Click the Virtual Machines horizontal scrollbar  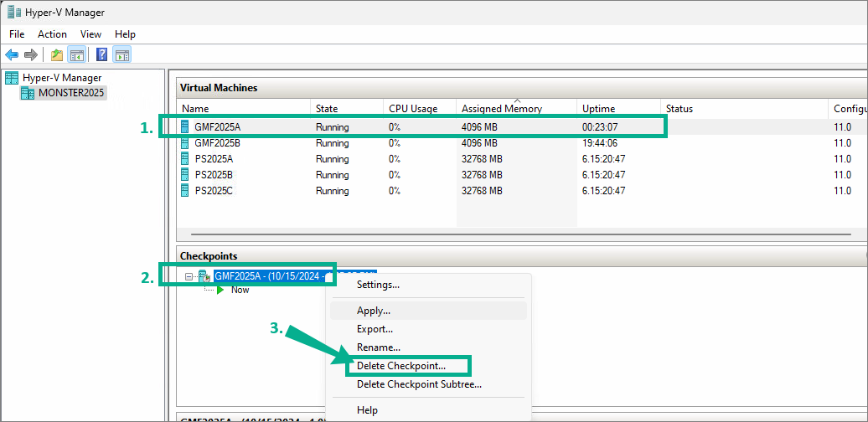click(x=522, y=234)
